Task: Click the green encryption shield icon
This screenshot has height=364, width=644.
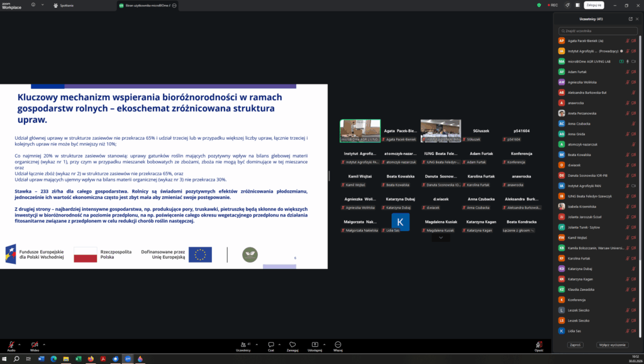Action: (x=539, y=5)
